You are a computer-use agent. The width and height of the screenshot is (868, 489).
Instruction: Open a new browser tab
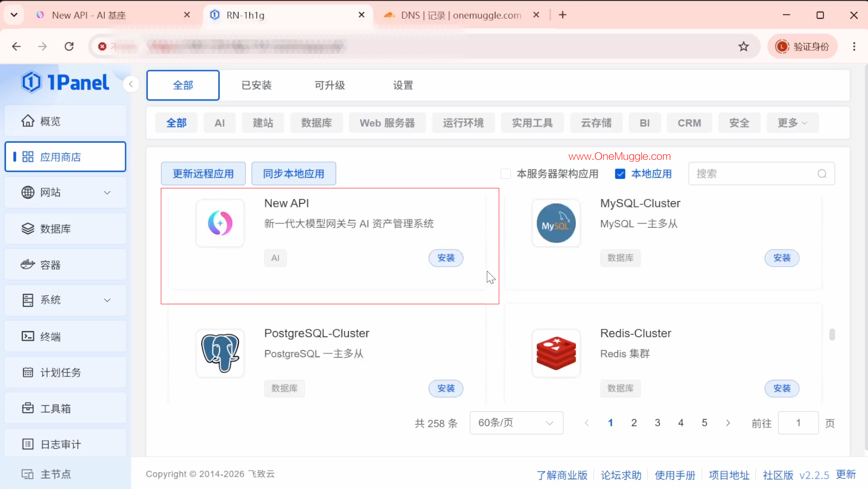pos(563,15)
